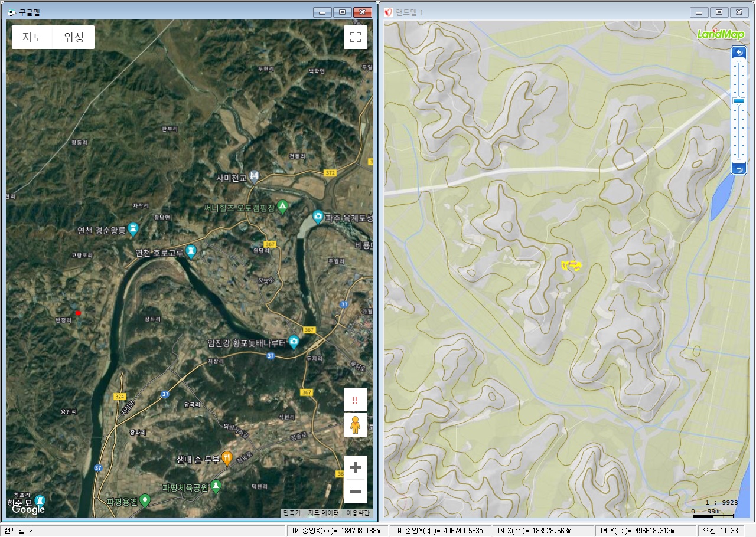Switch Google map to 위성 view
This screenshot has height=537, width=756.
(x=74, y=37)
